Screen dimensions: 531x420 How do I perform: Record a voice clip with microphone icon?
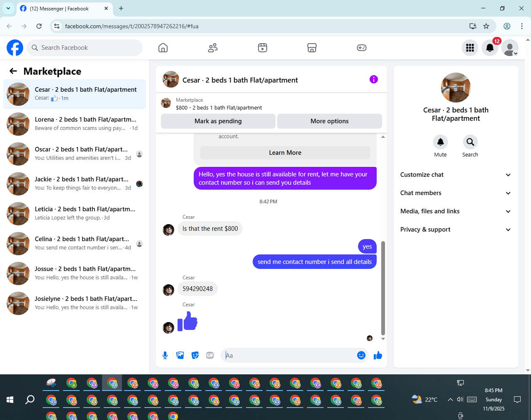(x=165, y=355)
